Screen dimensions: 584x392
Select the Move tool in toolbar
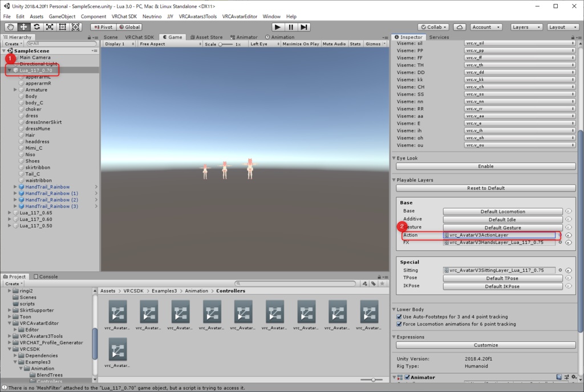[23, 27]
